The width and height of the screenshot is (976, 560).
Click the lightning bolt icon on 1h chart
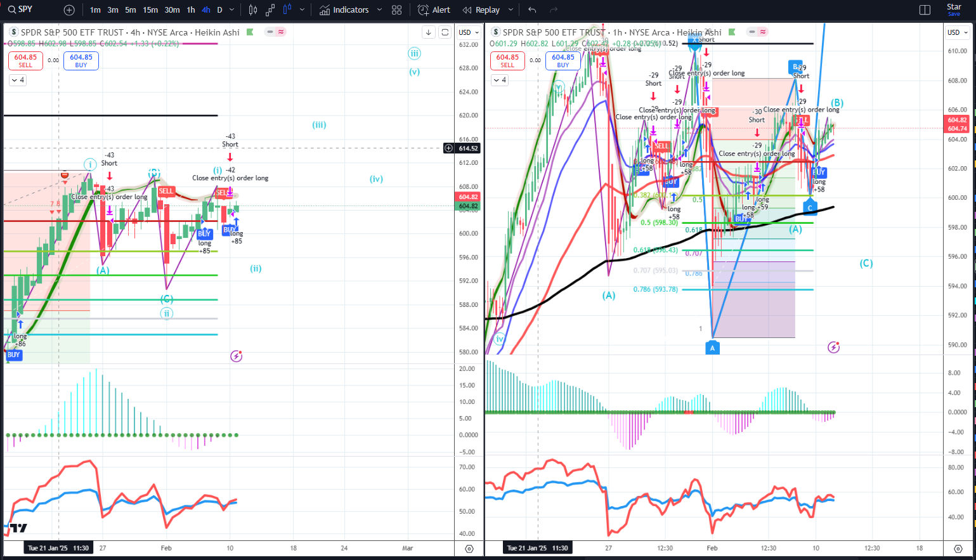click(834, 347)
